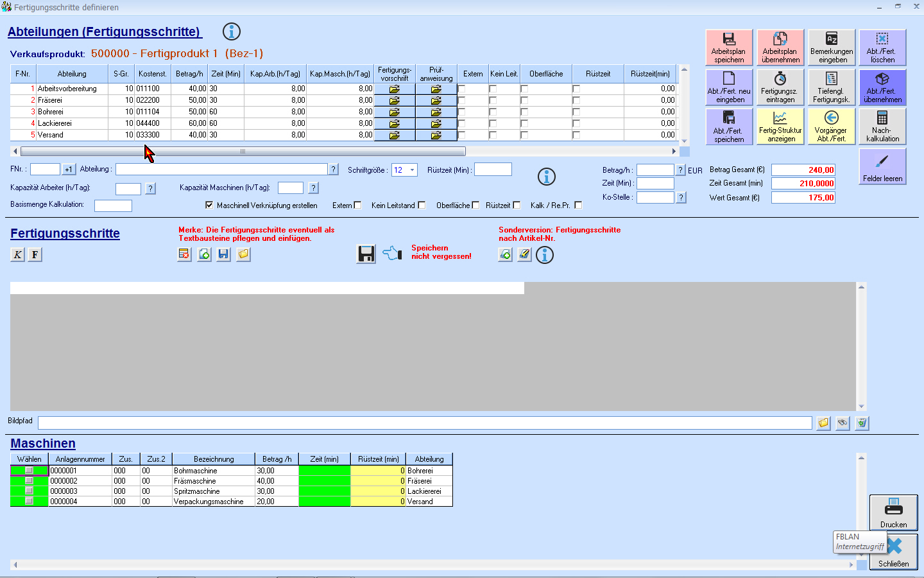The width and height of the screenshot is (924, 578).
Task: Select checkbox for Bohrmaschine machine row
Action: 29,471
